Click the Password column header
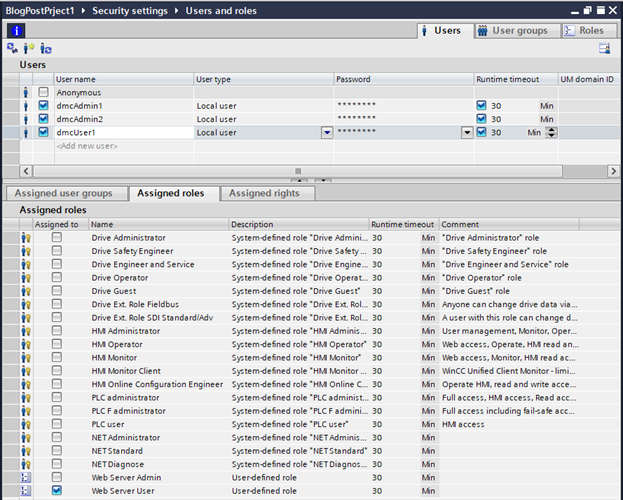Image resolution: width=623 pixels, height=500 pixels. [x=404, y=79]
